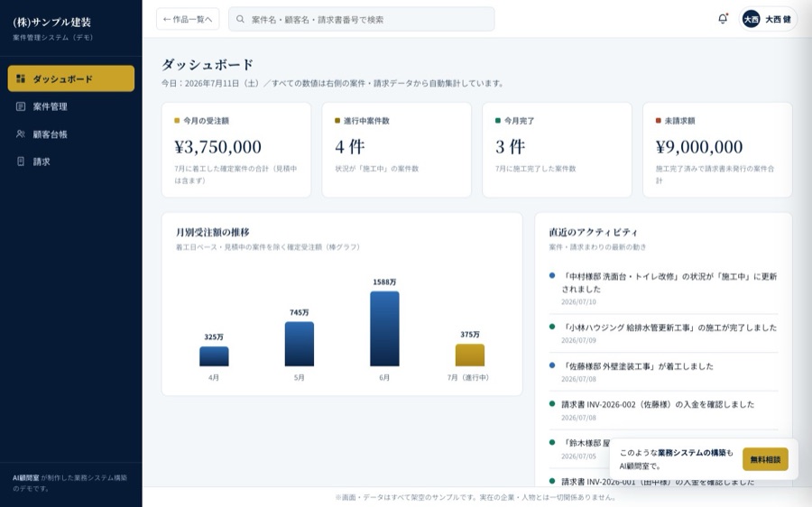Click the 請求 document icon
Viewport: 812px width, 507px height.
click(x=21, y=161)
